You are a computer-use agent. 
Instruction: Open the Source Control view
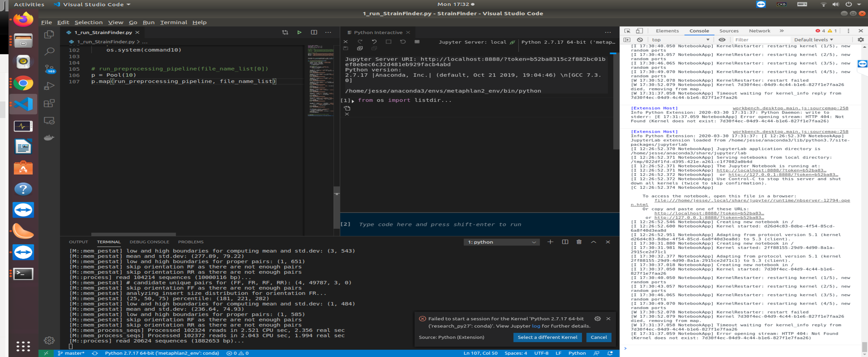[x=50, y=69]
